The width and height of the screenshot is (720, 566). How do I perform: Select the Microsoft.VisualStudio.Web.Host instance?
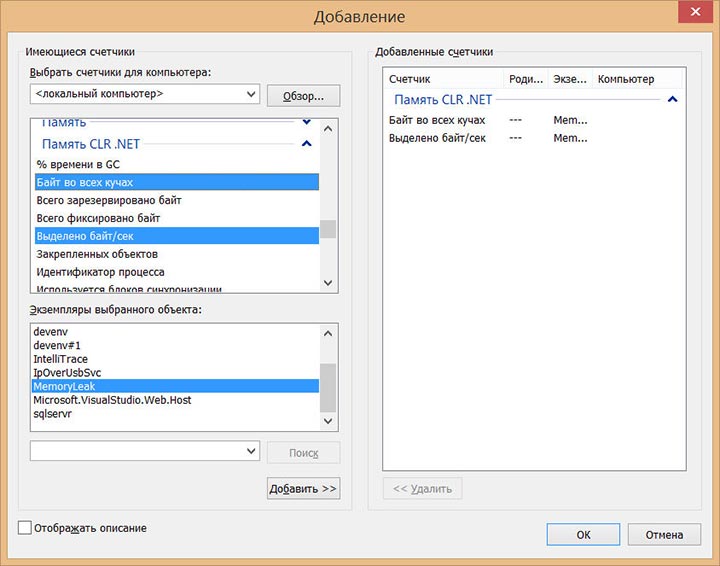pyautogui.click(x=175, y=400)
